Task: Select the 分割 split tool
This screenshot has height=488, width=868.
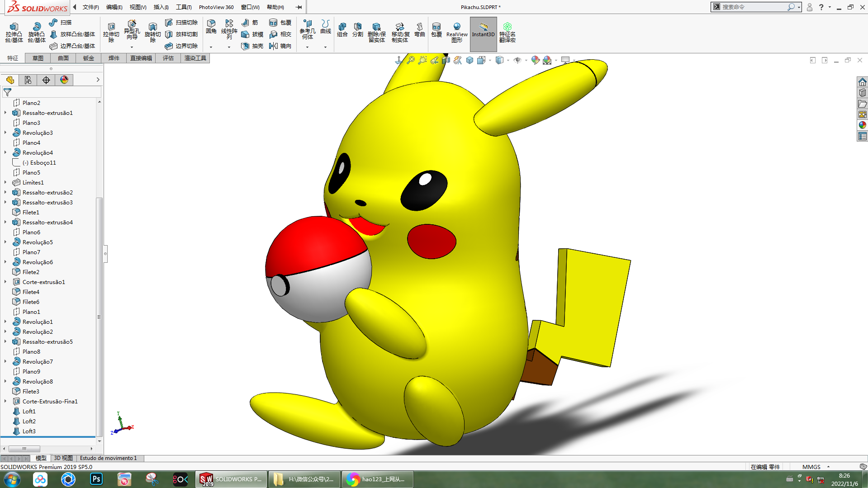Action: pyautogui.click(x=358, y=30)
